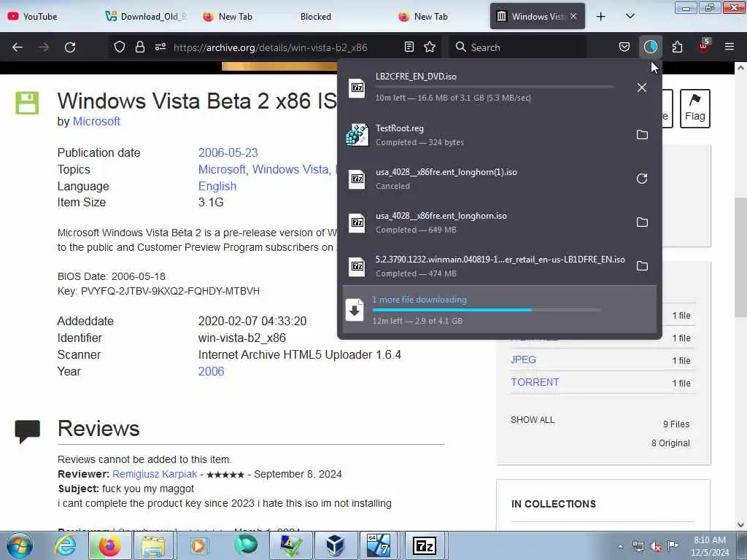Image resolution: width=747 pixels, height=560 pixels.
Task: Cancel the LB2CFRE_EN_DVD.iso download
Action: (642, 87)
